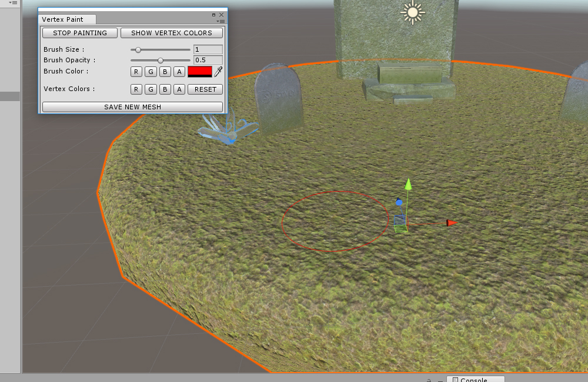The height and width of the screenshot is (382, 588).
Task: Click the Brush Size slider handle
Action: (138, 50)
